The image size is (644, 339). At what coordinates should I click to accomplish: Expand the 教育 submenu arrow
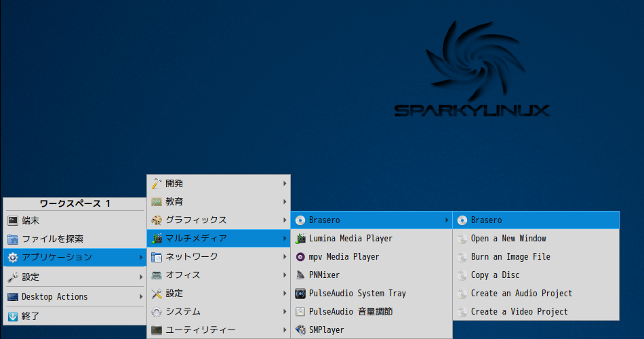tap(285, 202)
